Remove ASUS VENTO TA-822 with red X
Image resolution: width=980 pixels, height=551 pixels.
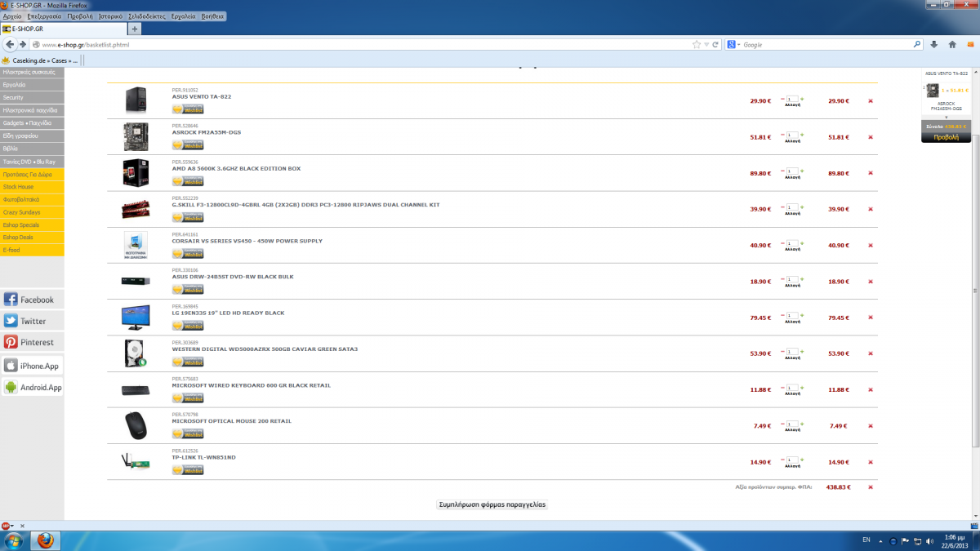(x=871, y=101)
